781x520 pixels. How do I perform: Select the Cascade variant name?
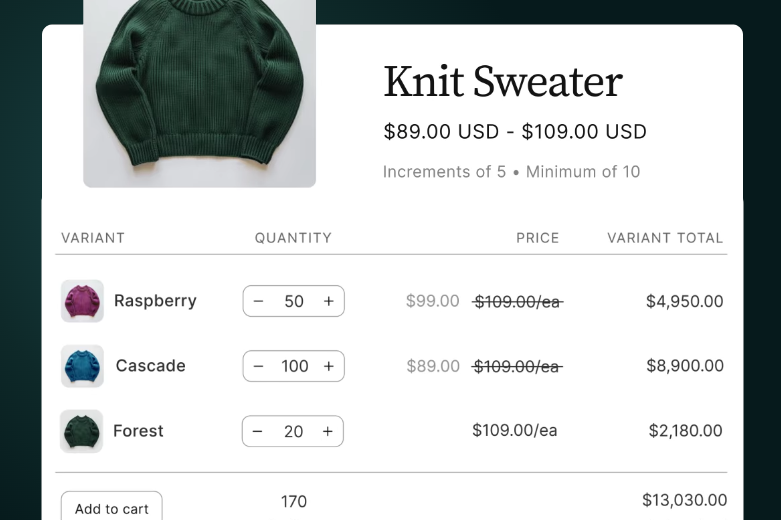(150, 366)
